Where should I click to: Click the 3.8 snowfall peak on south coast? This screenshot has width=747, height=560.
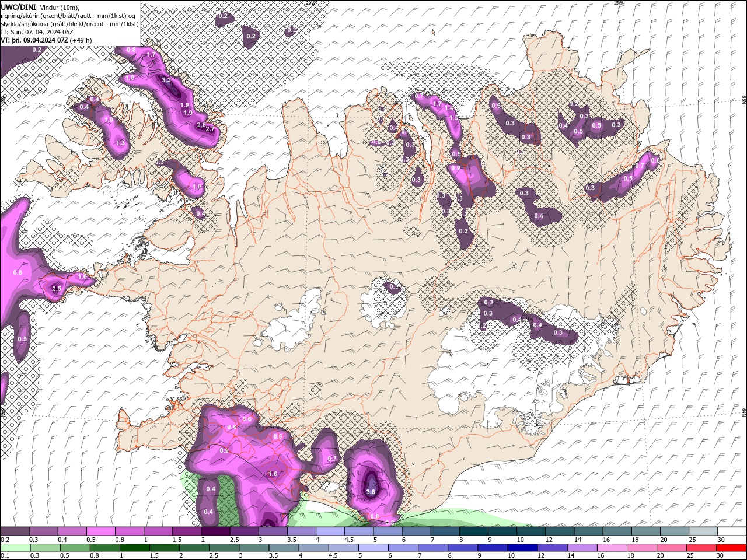(370, 492)
